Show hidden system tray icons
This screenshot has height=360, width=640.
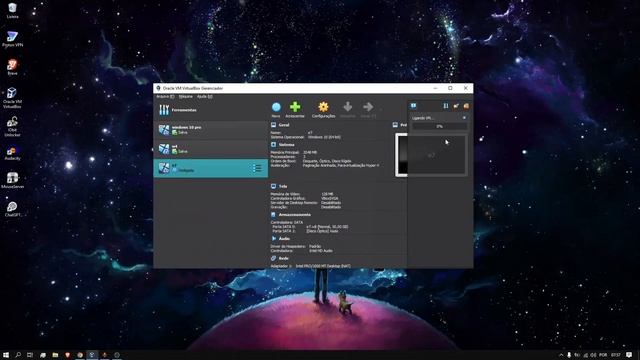561,355
